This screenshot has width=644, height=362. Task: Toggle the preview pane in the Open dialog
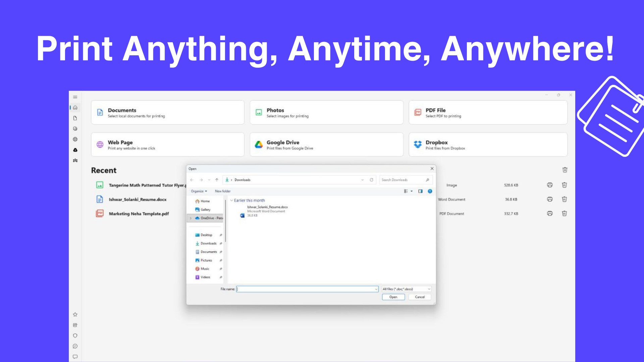coord(420,191)
